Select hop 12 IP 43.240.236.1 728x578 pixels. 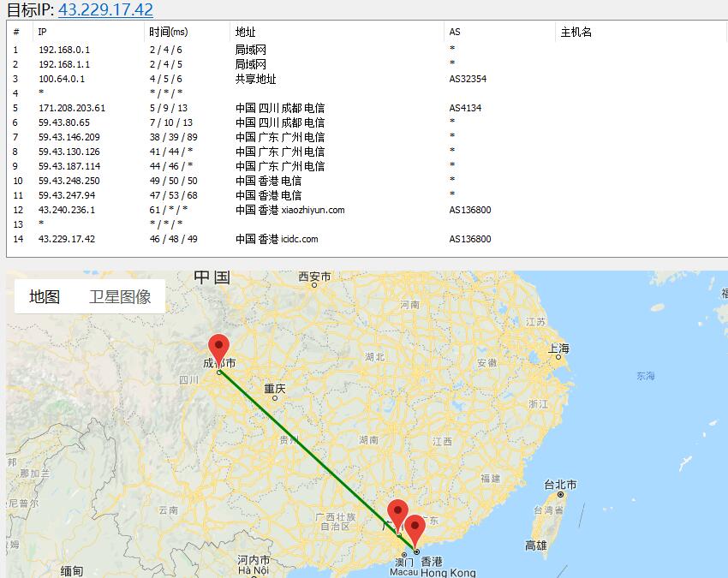coord(67,210)
